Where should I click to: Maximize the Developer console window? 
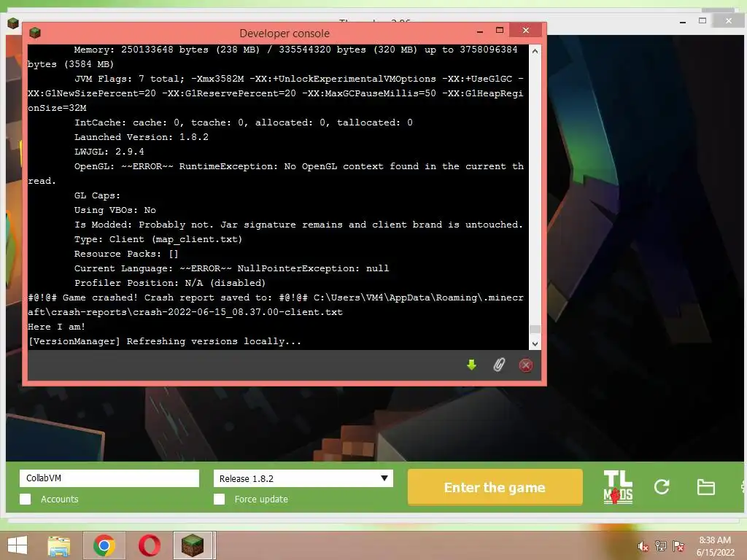[x=499, y=30]
